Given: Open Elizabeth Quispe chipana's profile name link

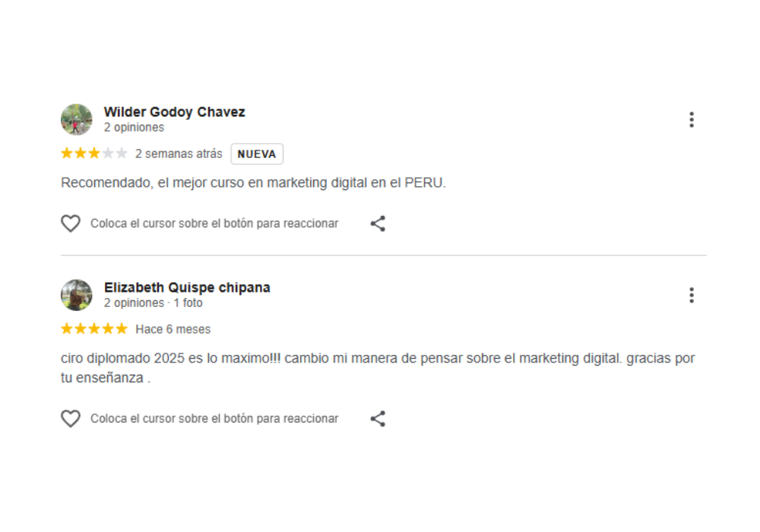Looking at the screenshot, I should tap(187, 288).
